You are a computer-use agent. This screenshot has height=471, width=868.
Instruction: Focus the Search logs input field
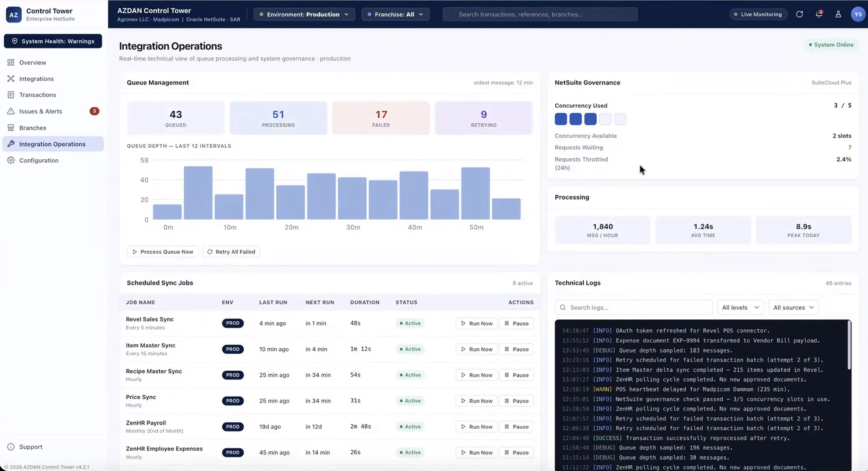(633, 307)
